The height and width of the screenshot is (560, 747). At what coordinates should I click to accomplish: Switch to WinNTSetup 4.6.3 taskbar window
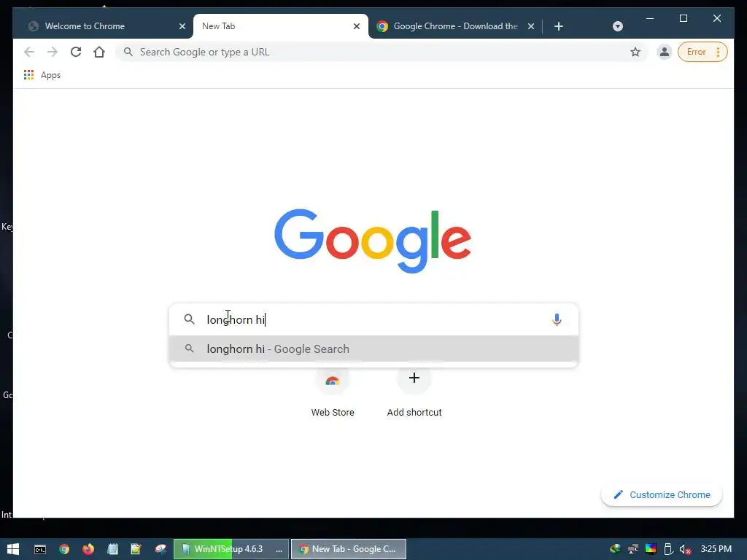(x=231, y=549)
